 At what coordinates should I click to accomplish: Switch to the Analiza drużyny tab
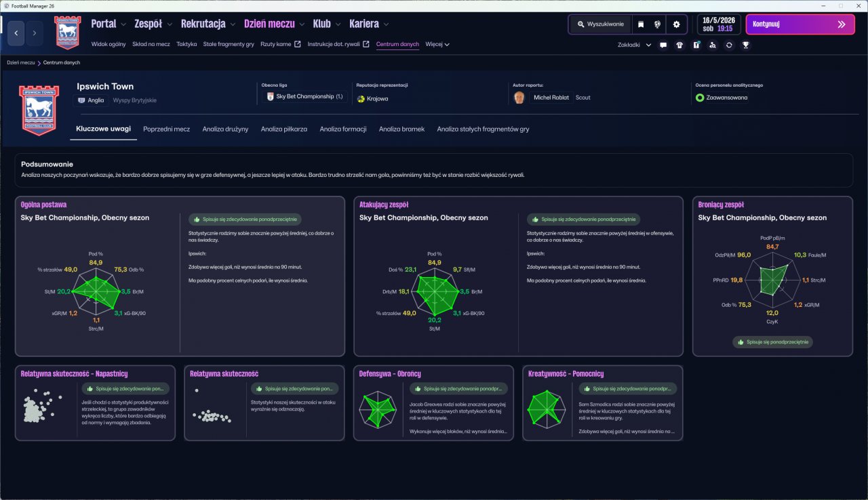(x=225, y=129)
